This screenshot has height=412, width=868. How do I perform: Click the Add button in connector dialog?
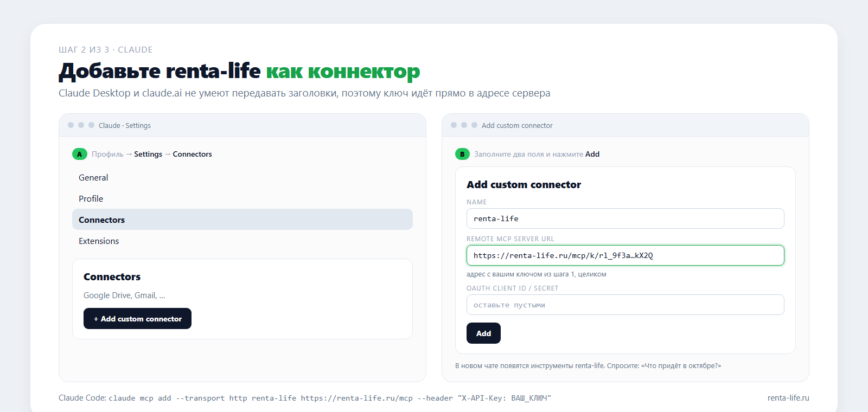(483, 333)
